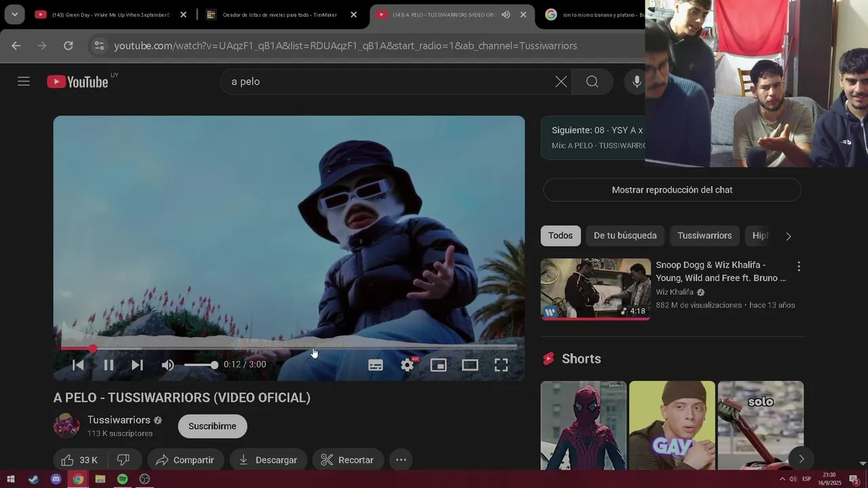Select the Todos filter chip
The image size is (868, 488).
[561, 235]
